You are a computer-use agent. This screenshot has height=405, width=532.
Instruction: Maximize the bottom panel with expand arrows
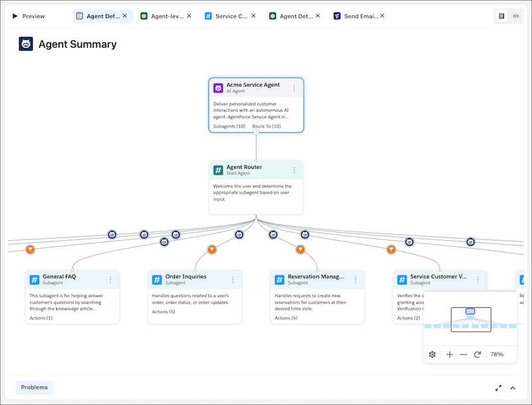pyautogui.click(x=498, y=388)
